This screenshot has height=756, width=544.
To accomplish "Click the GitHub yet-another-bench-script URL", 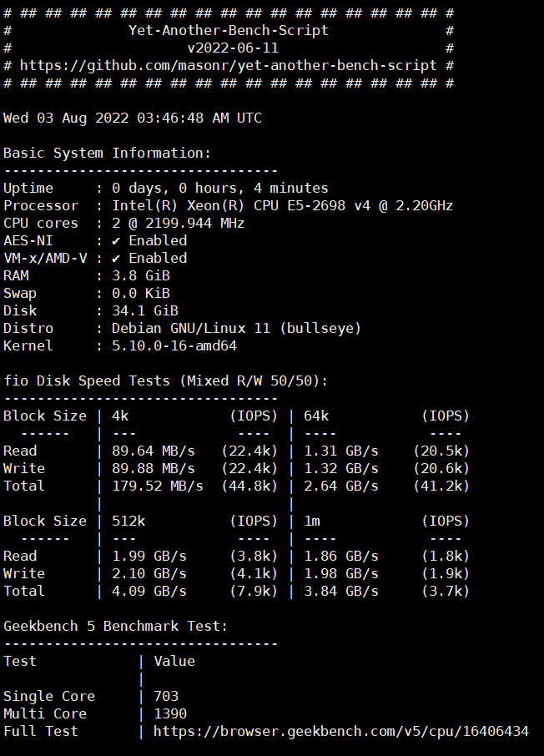I will [x=228, y=65].
